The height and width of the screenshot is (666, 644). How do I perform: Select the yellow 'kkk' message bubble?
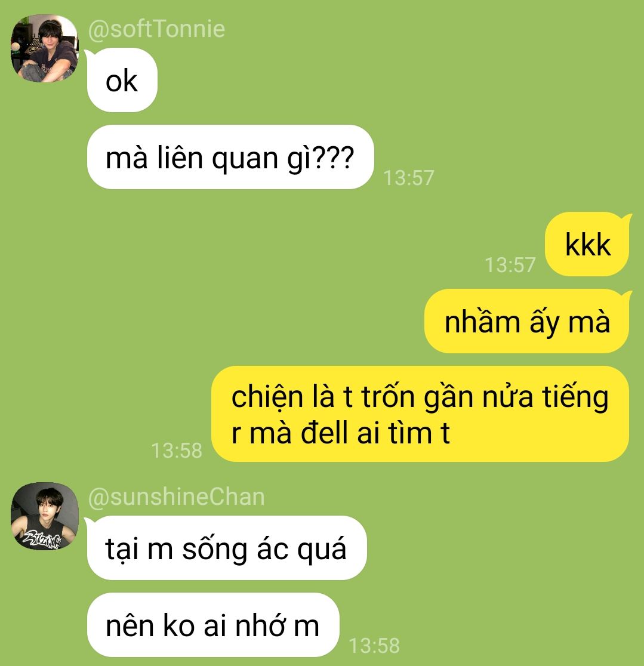point(587,244)
